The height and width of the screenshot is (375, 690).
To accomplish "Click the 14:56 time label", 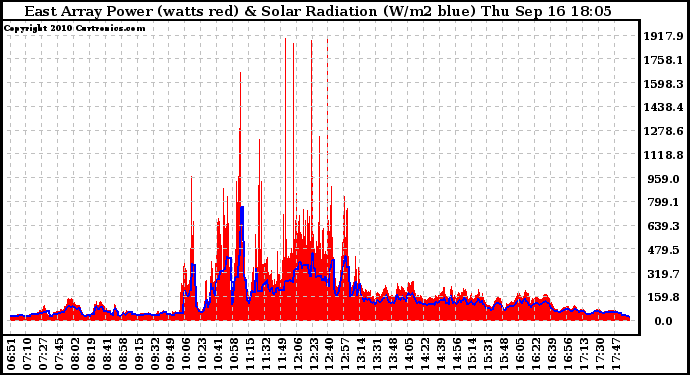I will (x=457, y=353).
